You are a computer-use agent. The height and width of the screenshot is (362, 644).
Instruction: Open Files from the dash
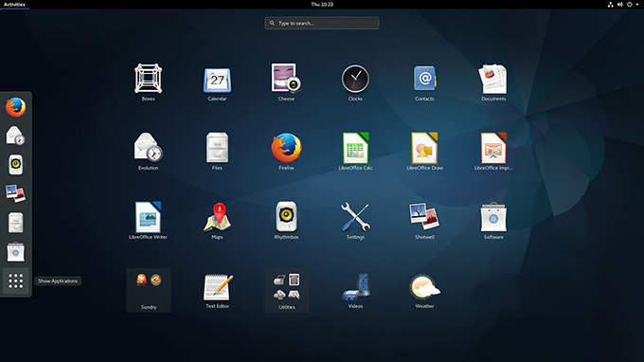(x=15, y=223)
